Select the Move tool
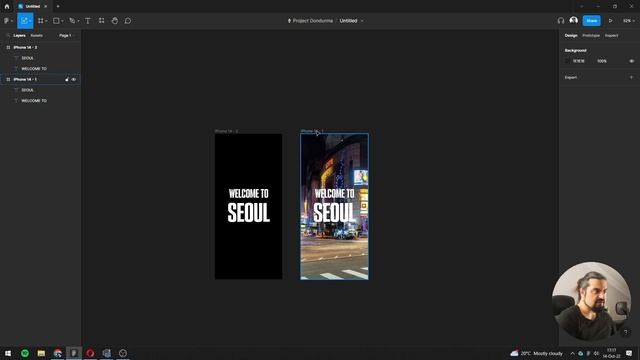Image resolution: width=640 pixels, height=360 pixels. click(24, 21)
